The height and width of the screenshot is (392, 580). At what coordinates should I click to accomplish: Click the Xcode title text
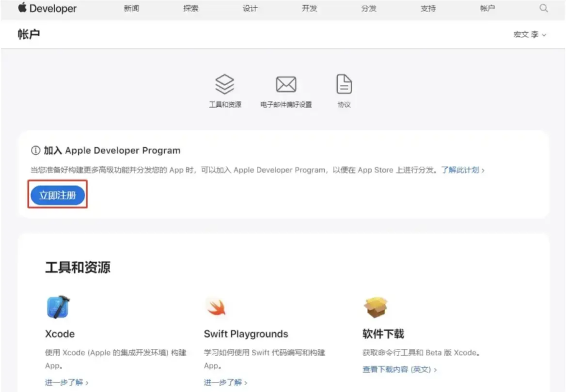(x=60, y=334)
